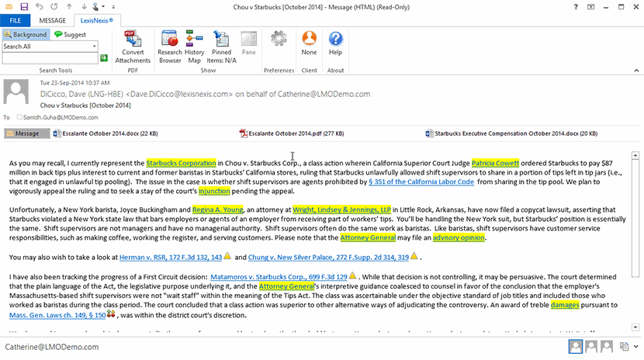Click highlighted damages term

tap(565, 305)
